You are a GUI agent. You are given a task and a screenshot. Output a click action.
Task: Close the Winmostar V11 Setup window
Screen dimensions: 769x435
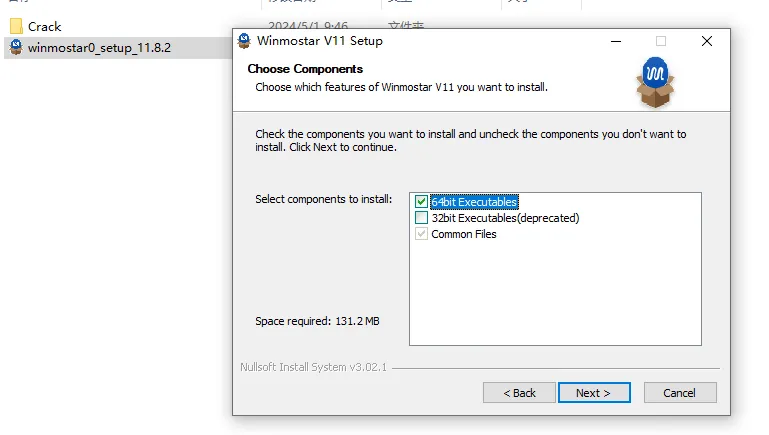coord(707,41)
